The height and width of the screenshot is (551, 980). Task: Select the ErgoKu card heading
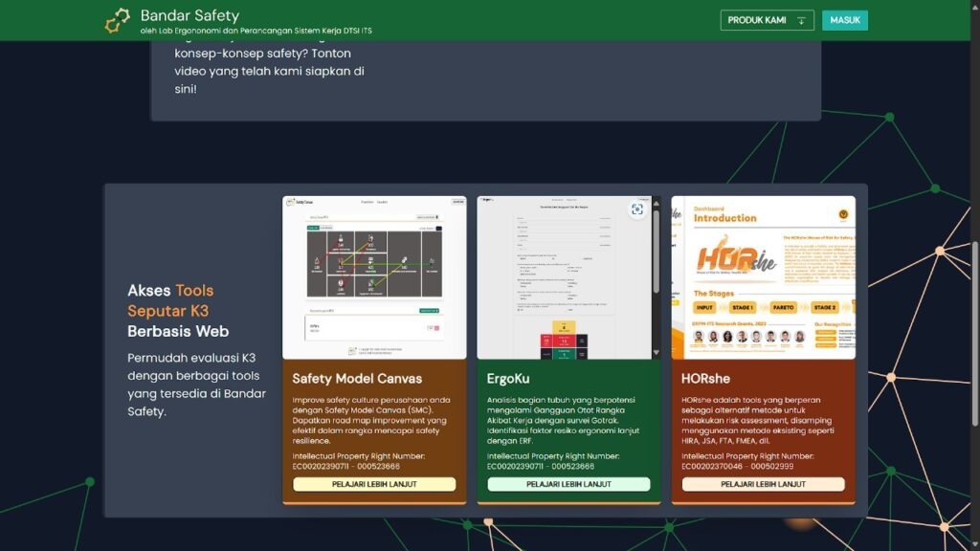(508, 378)
